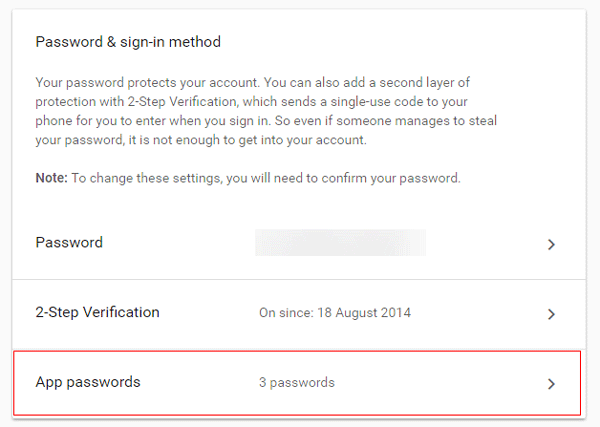This screenshot has width=600, height=427.
Task: Open App passwords with the chevron arrow
Action: tap(551, 384)
